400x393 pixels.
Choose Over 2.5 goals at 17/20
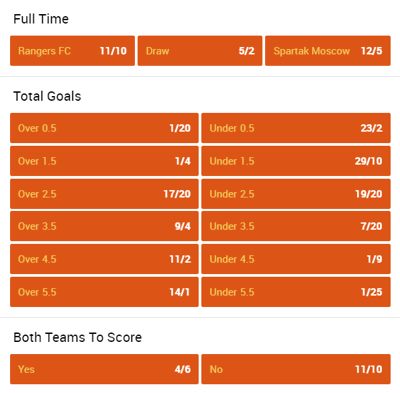pyautogui.click(x=104, y=194)
